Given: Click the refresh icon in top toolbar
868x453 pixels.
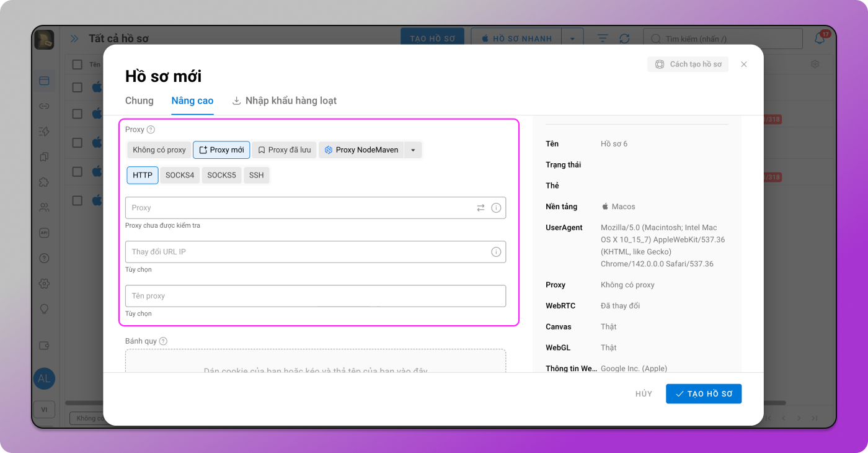Looking at the screenshot, I should [624, 38].
